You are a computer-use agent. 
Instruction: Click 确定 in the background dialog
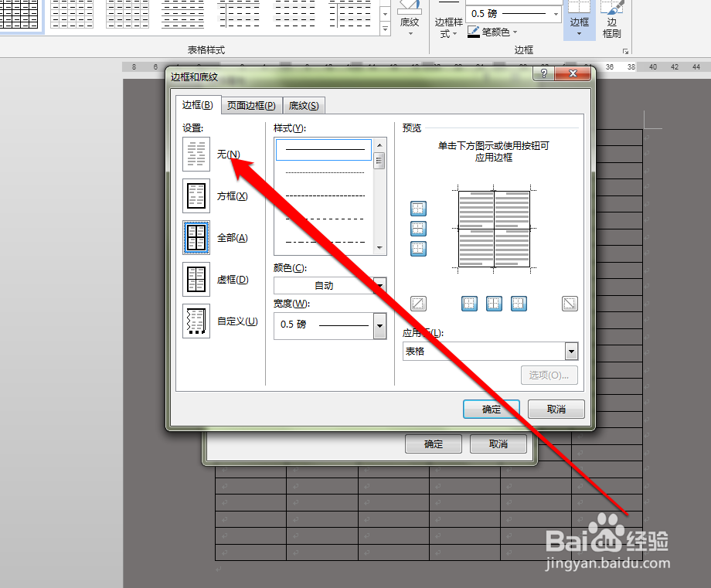[x=434, y=444]
